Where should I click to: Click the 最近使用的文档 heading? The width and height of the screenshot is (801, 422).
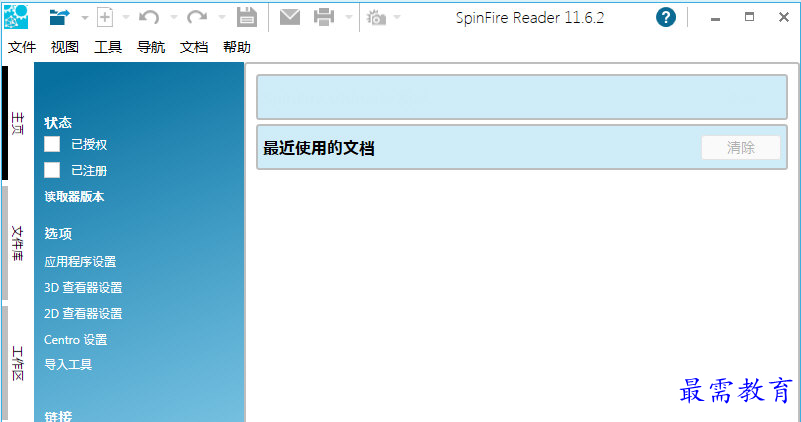(x=319, y=148)
